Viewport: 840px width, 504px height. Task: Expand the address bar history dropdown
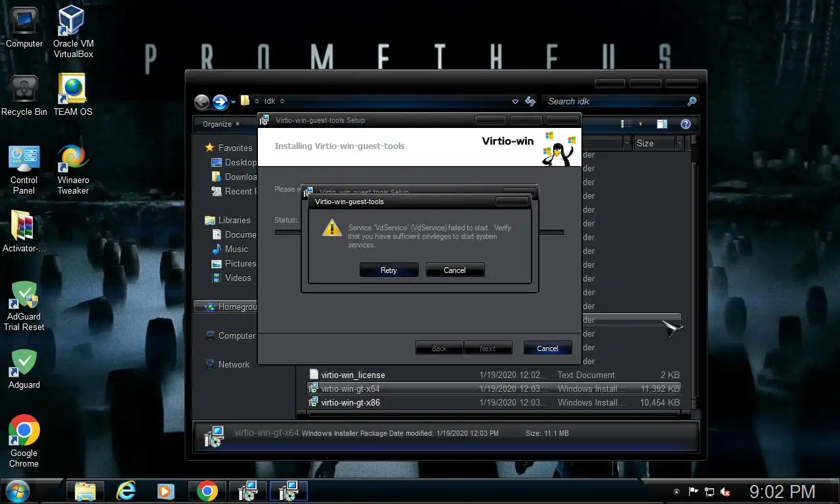click(x=515, y=102)
